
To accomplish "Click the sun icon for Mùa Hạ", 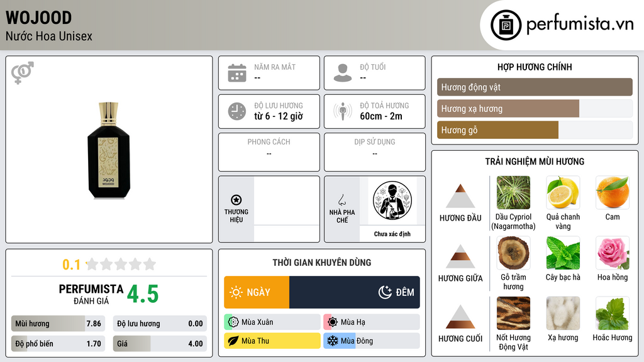I will click(x=333, y=322).
